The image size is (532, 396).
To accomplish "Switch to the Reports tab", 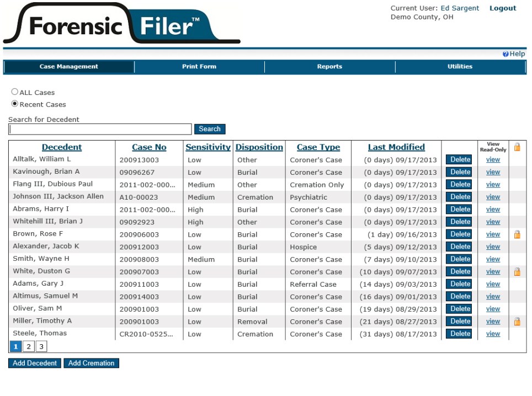I will point(329,66).
